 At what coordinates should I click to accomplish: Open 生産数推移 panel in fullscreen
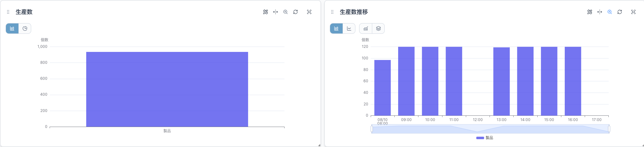coord(633,12)
